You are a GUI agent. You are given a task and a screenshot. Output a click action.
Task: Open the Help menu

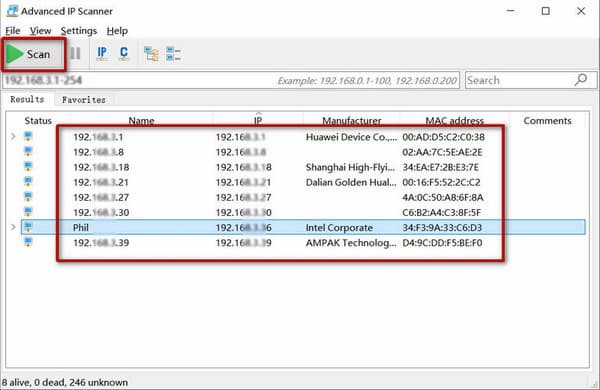(117, 31)
